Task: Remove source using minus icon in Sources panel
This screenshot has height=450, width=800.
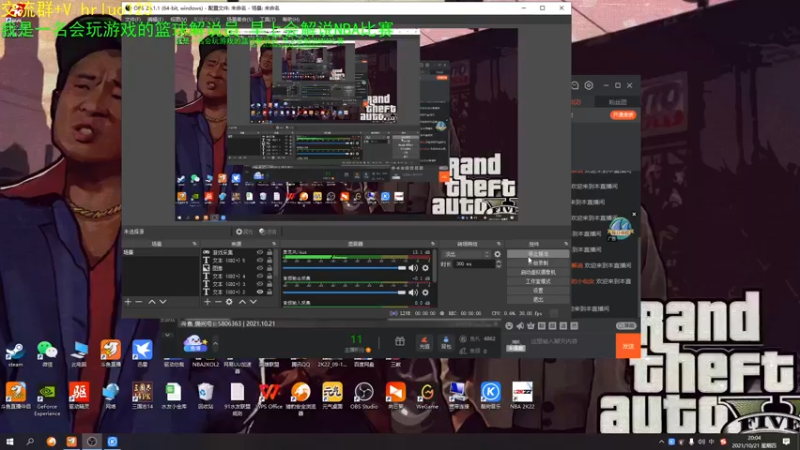Action: click(218, 302)
